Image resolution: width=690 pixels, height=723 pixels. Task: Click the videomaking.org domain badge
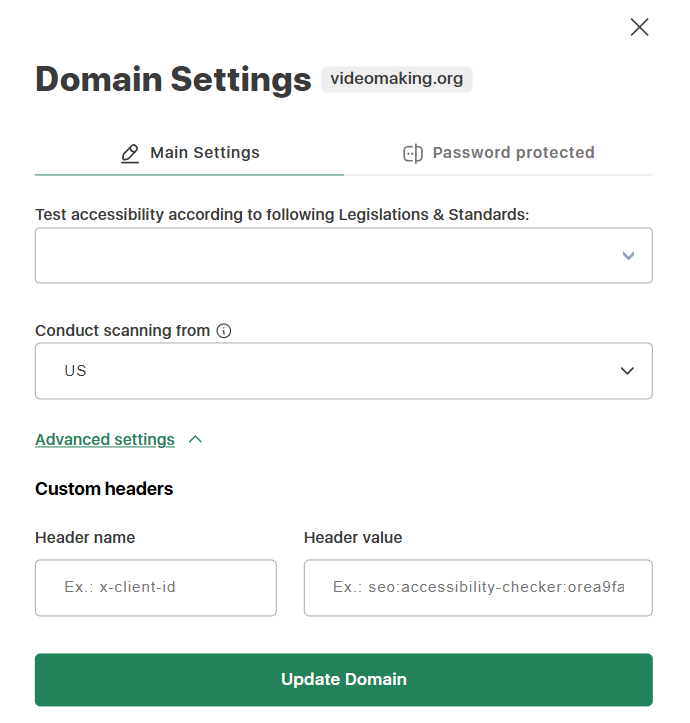[396, 79]
